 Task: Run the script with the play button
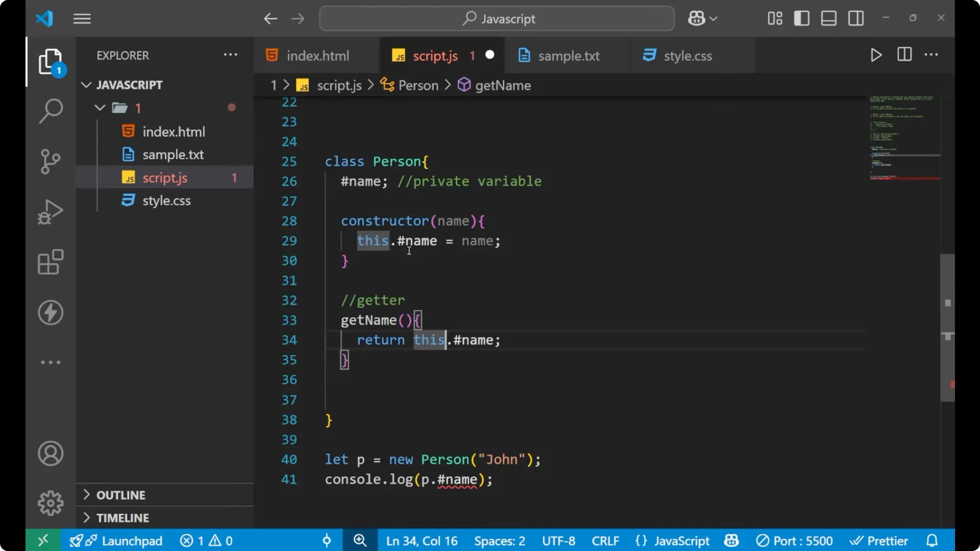pos(876,55)
